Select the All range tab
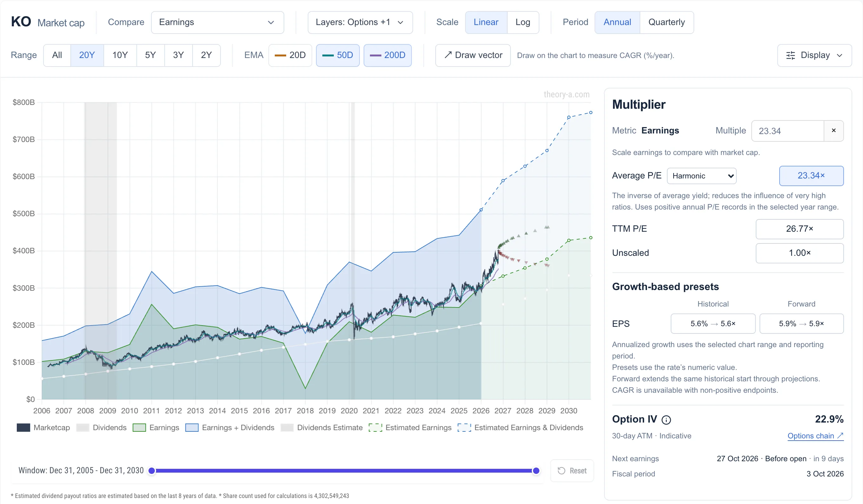 [57, 55]
